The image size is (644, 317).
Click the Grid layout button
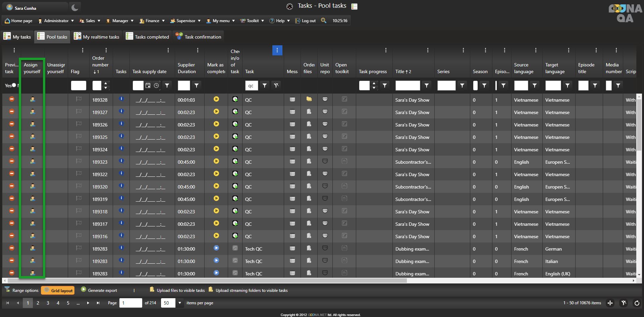(x=58, y=290)
